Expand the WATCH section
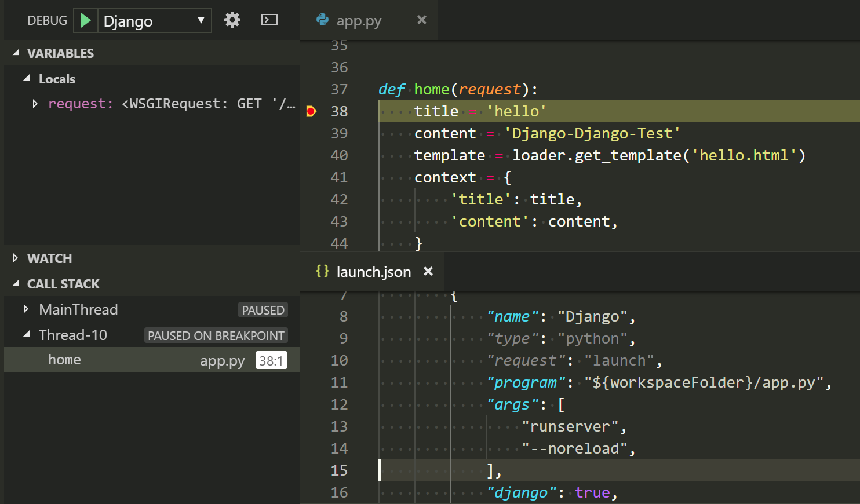 click(15, 258)
